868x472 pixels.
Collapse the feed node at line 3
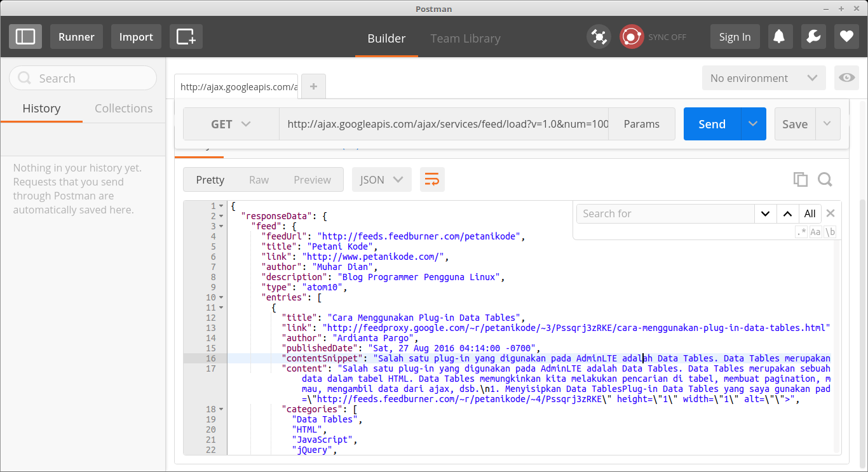tap(220, 226)
